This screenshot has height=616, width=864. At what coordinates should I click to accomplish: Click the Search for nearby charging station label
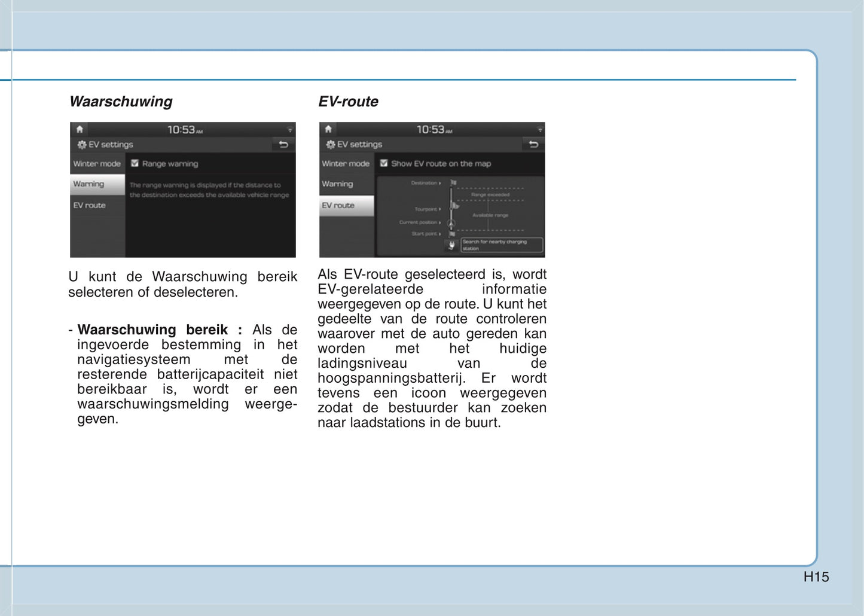[501, 245]
